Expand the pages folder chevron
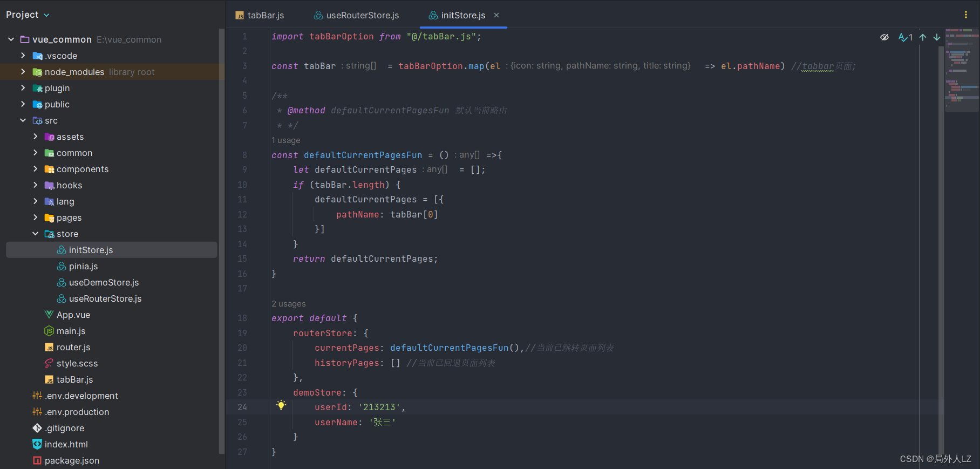This screenshot has height=469, width=980. (x=35, y=217)
